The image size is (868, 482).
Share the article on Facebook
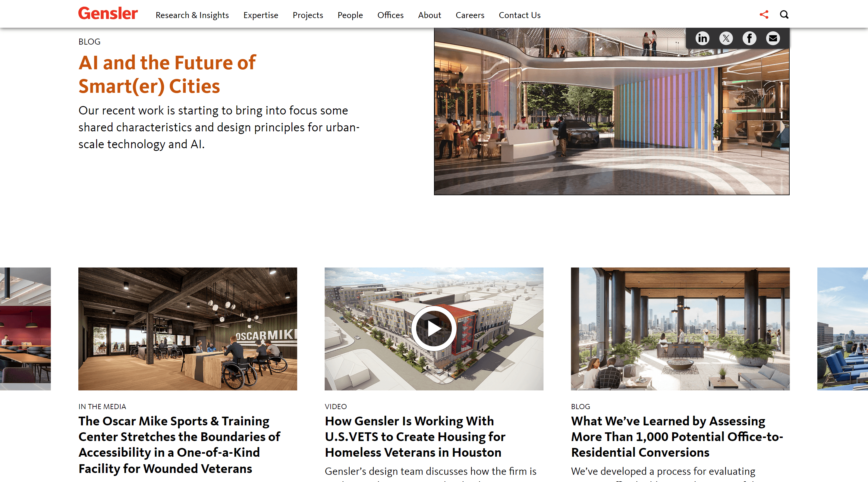(x=749, y=38)
